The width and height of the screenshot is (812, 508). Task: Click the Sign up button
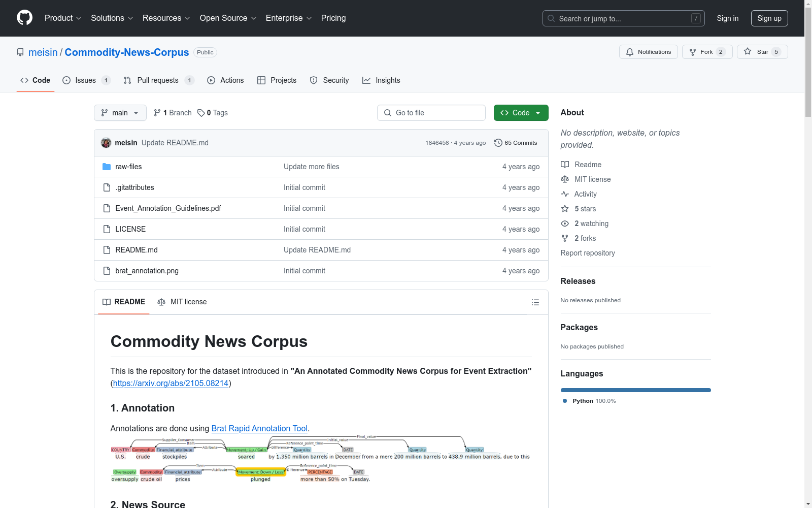[x=769, y=18]
